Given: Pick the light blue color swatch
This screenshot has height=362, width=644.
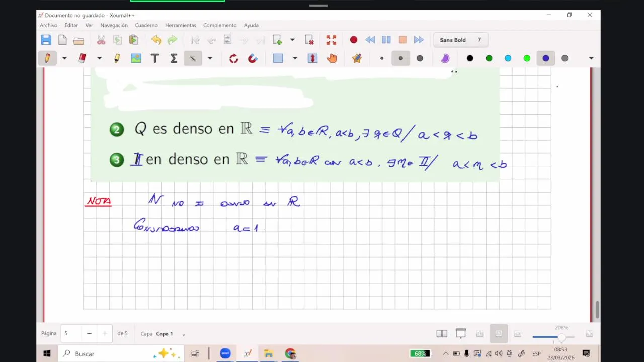Looking at the screenshot, I should 508,58.
